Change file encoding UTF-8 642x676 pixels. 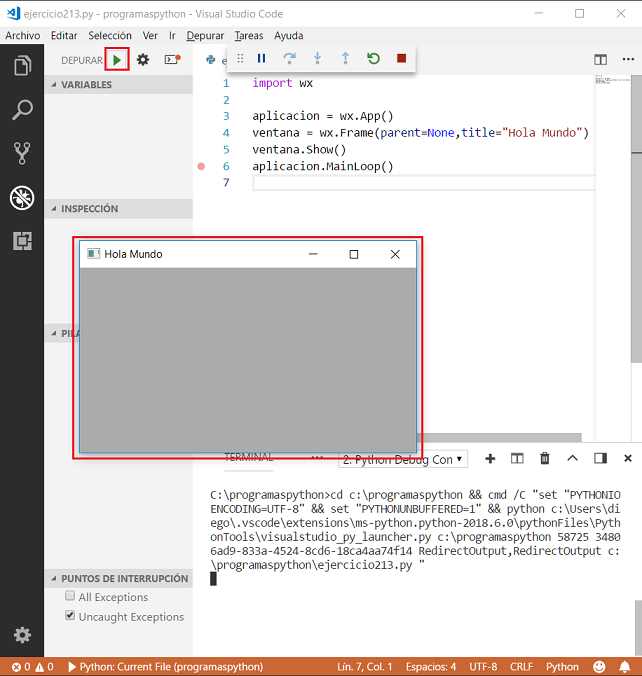(x=483, y=667)
